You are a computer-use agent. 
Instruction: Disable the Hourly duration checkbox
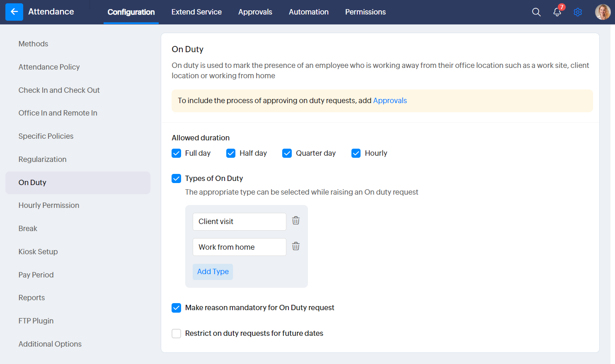(356, 153)
